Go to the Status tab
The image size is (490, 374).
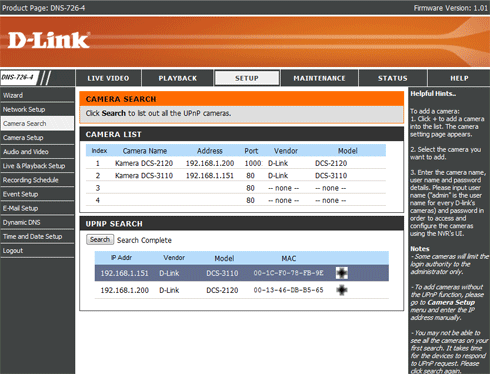[x=393, y=78]
